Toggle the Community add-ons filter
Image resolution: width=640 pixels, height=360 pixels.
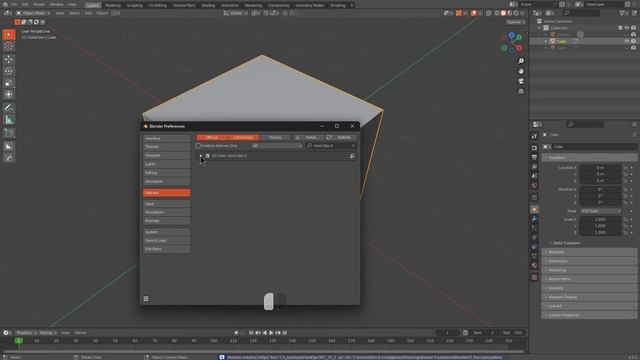coord(243,138)
